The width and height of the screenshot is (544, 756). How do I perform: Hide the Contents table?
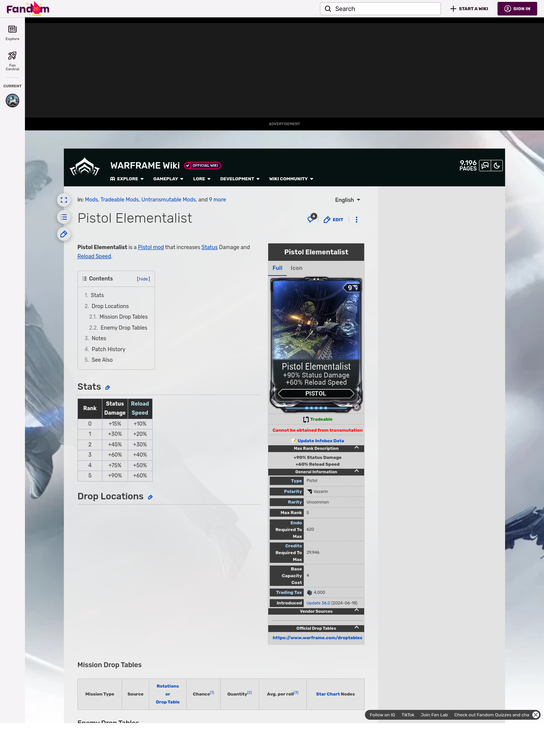click(x=144, y=279)
